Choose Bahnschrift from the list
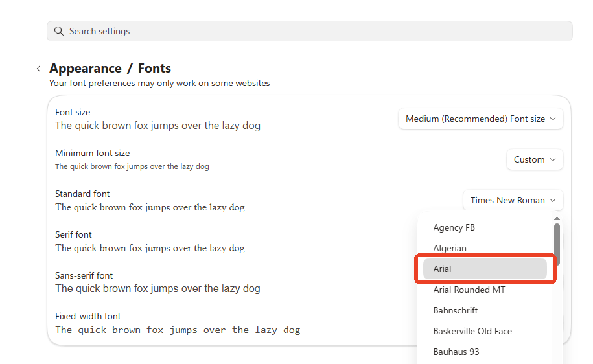Image resolution: width=593 pixels, height=364 pixels. (456, 310)
